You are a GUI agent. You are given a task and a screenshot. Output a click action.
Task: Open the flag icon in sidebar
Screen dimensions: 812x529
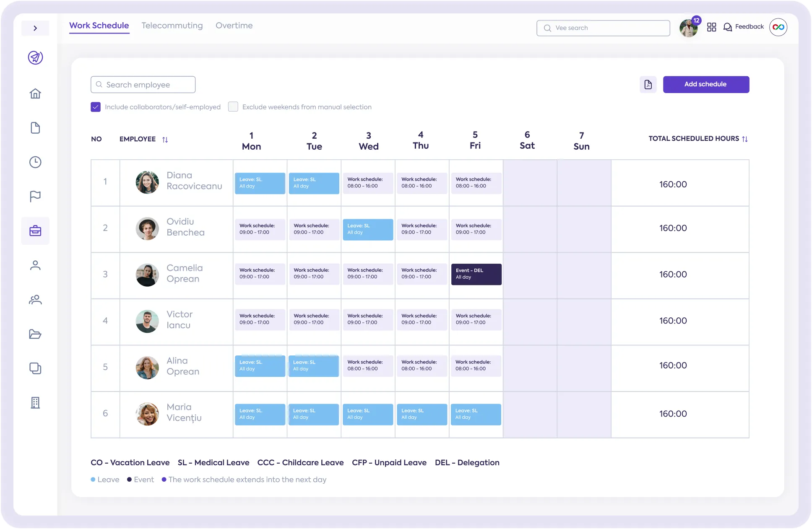click(35, 196)
